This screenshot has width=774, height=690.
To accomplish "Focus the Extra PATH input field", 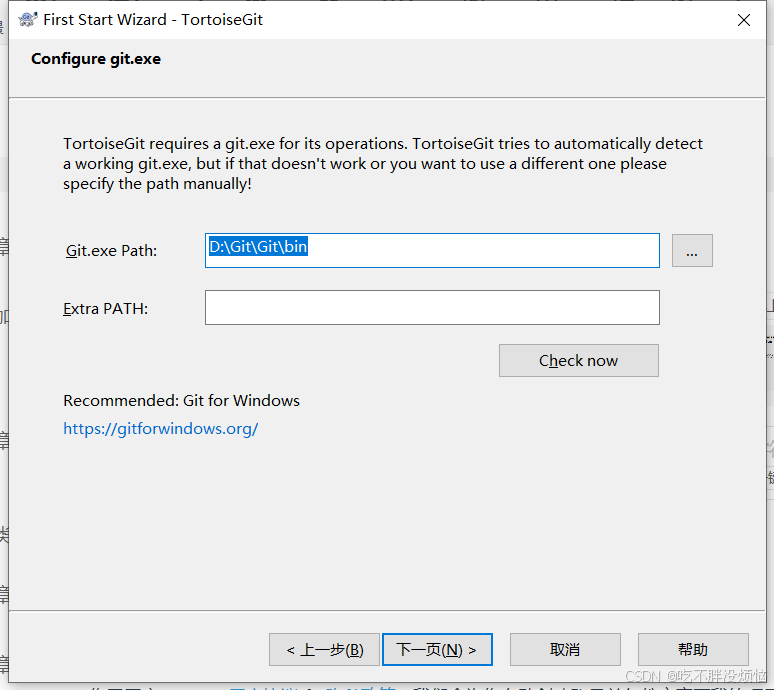I will pyautogui.click(x=432, y=307).
